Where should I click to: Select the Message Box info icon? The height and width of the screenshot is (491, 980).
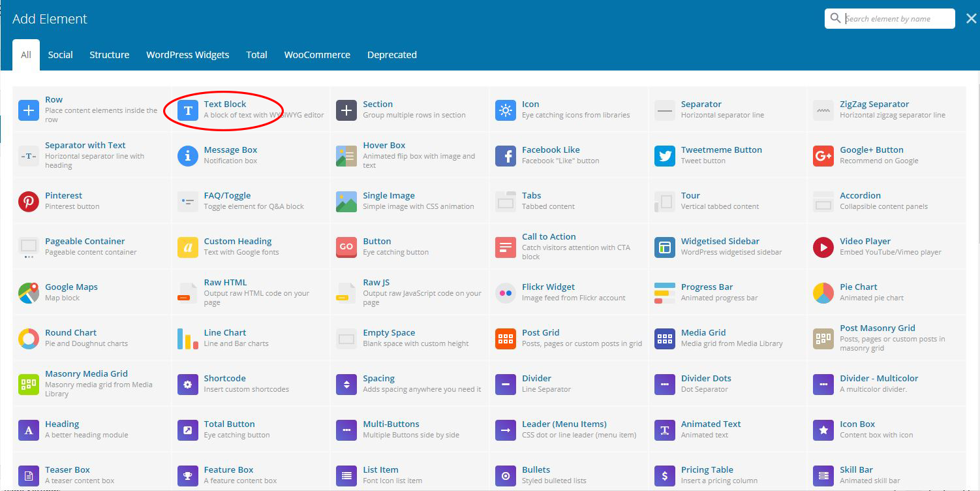pos(188,156)
